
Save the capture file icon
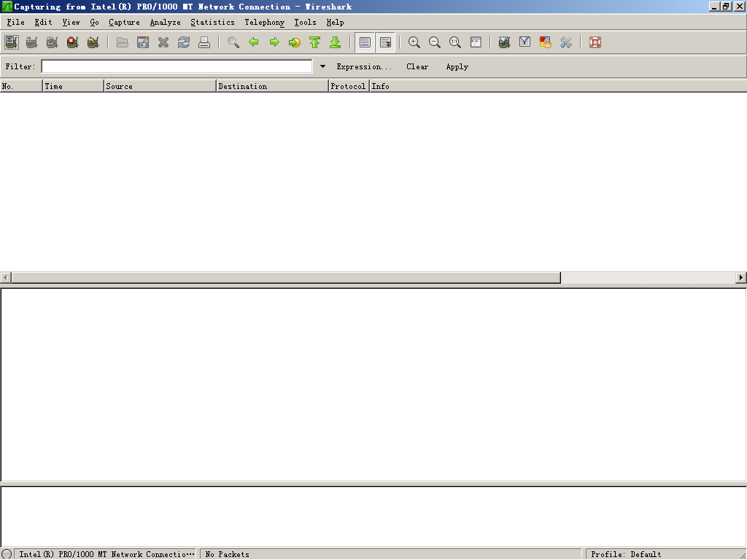point(143,42)
